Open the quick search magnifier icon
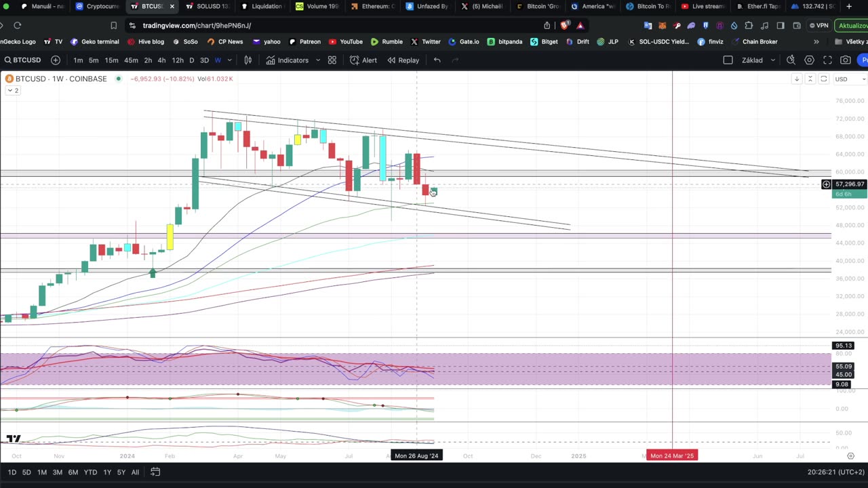Viewport: 868px width, 488px height. [x=791, y=60]
